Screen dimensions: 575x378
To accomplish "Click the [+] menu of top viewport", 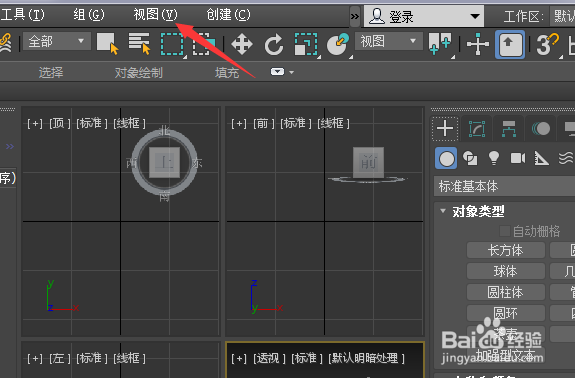I will [x=35, y=124].
